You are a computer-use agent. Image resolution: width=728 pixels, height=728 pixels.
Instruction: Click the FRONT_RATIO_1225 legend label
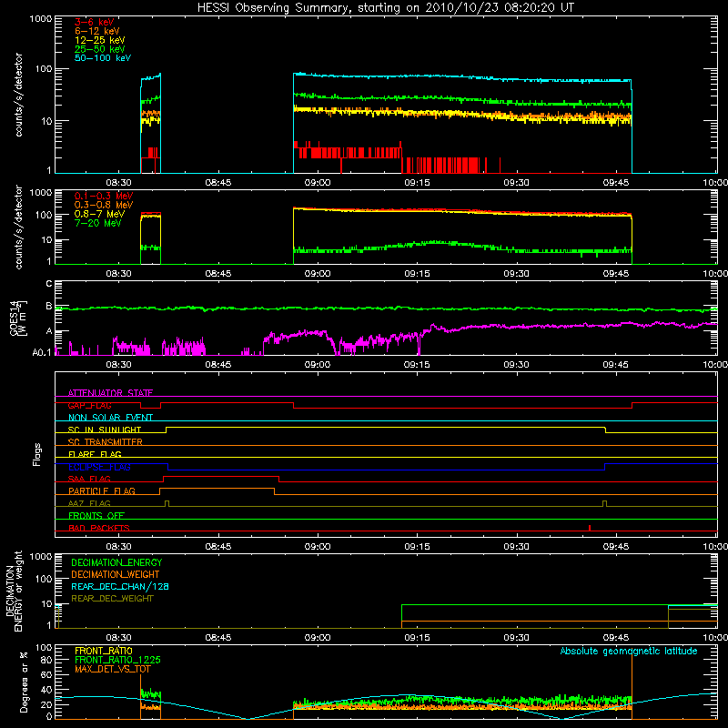(x=118, y=660)
